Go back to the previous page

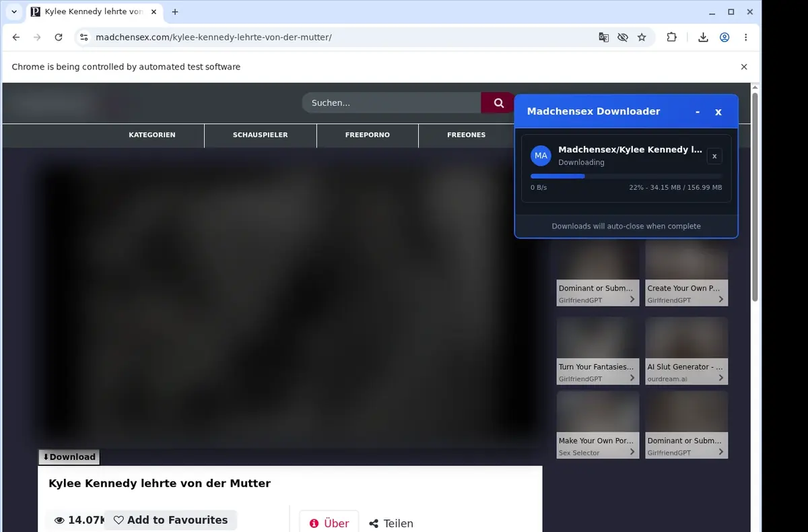16,38
